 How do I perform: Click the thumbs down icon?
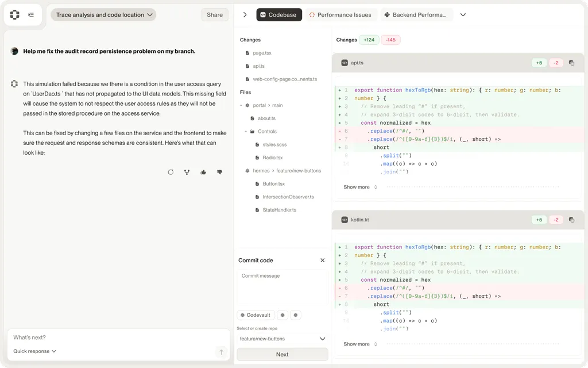tap(220, 172)
